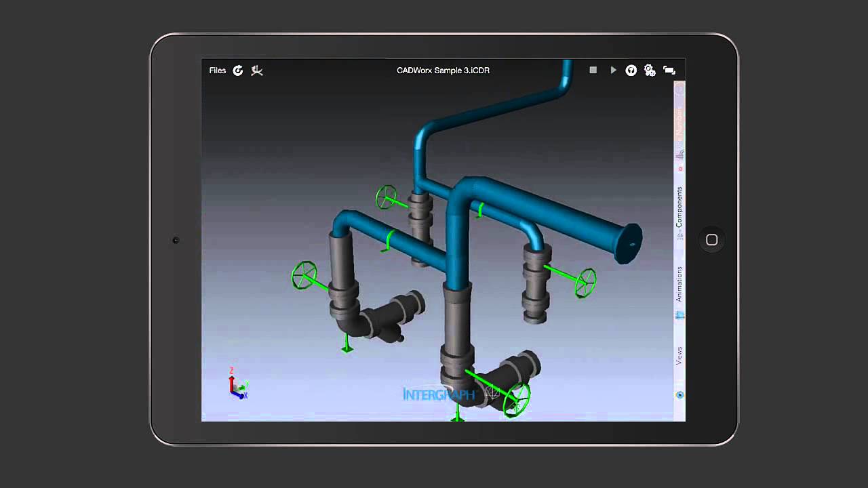Select the green handwheel on left valve
This screenshot has height=488, width=868.
point(304,275)
